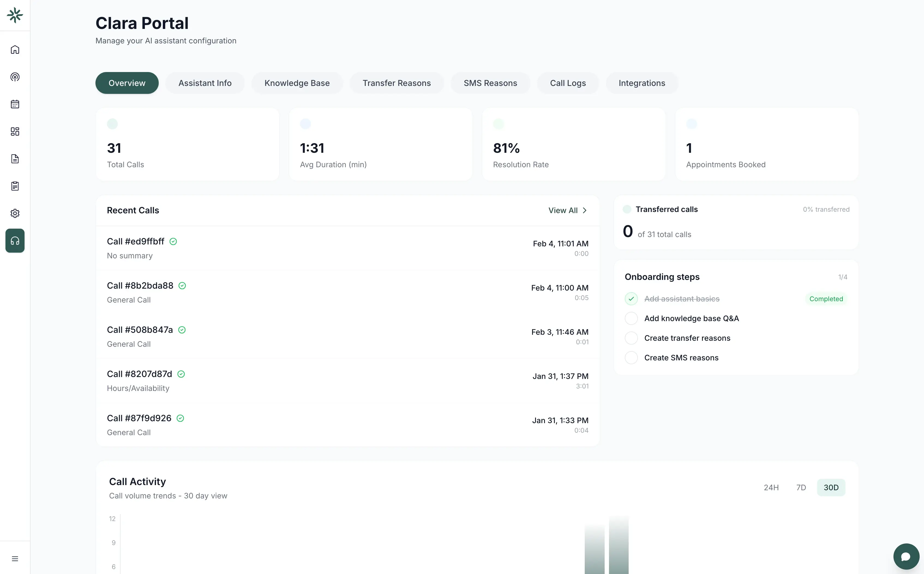The image size is (924, 574).
Task: Open the clipboard notes icon in the sidebar
Action: [15, 186]
